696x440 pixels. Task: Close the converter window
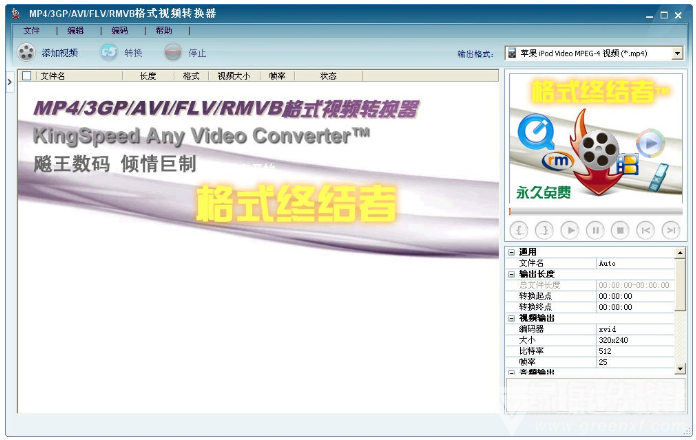coord(678,16)
